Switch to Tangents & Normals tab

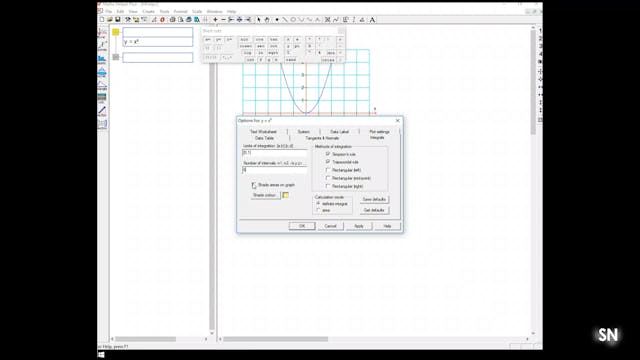point(322,138)
